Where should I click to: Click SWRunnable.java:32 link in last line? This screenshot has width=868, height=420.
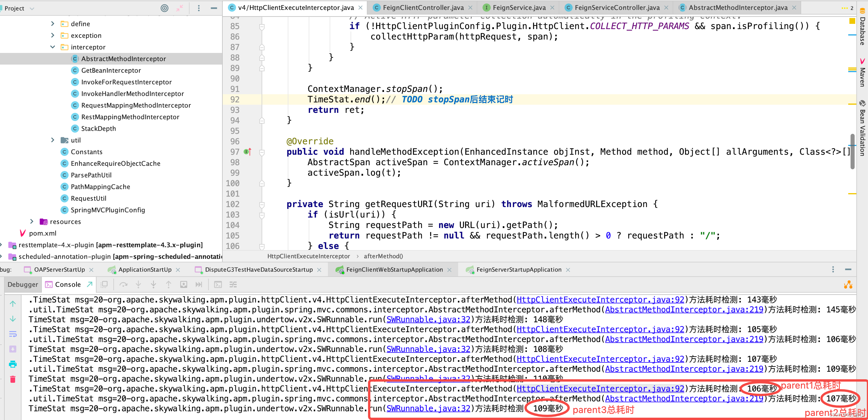point(428,409)
